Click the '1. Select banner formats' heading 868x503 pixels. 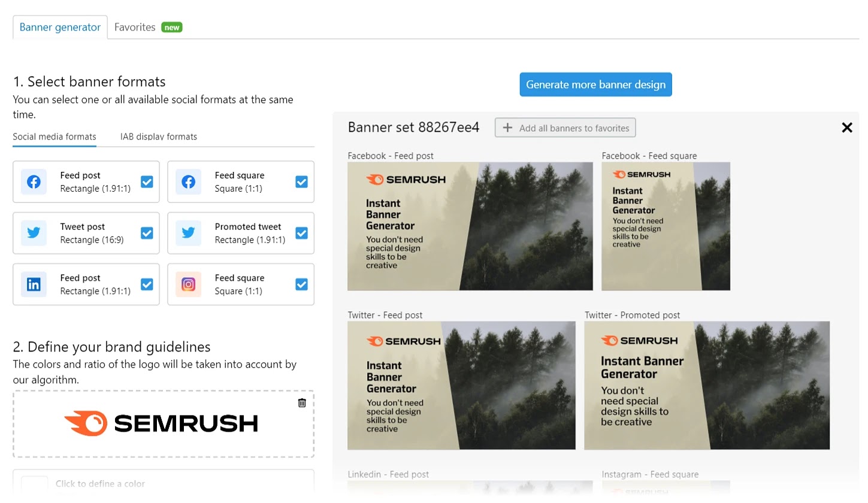(89, 81)
